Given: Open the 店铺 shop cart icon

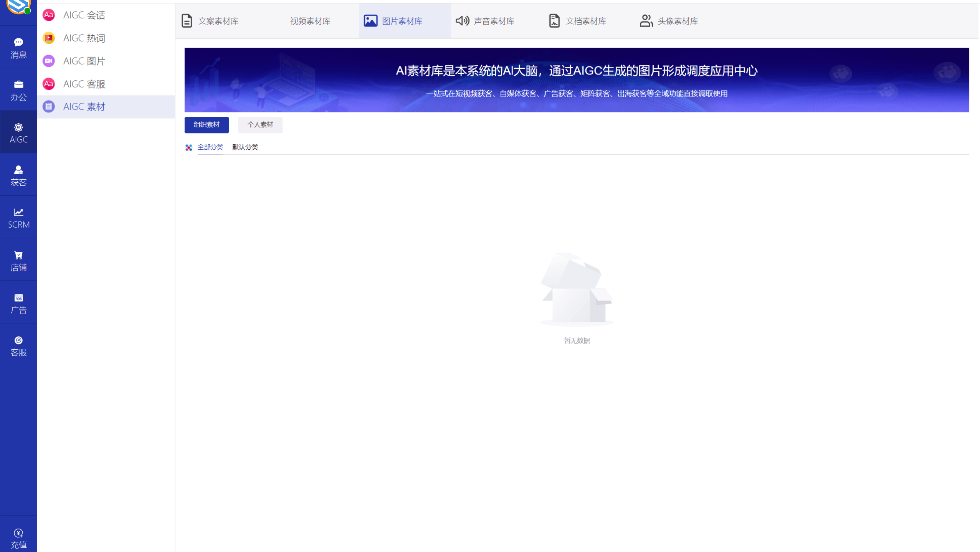Looking at the screenshot, I should 18,259.
